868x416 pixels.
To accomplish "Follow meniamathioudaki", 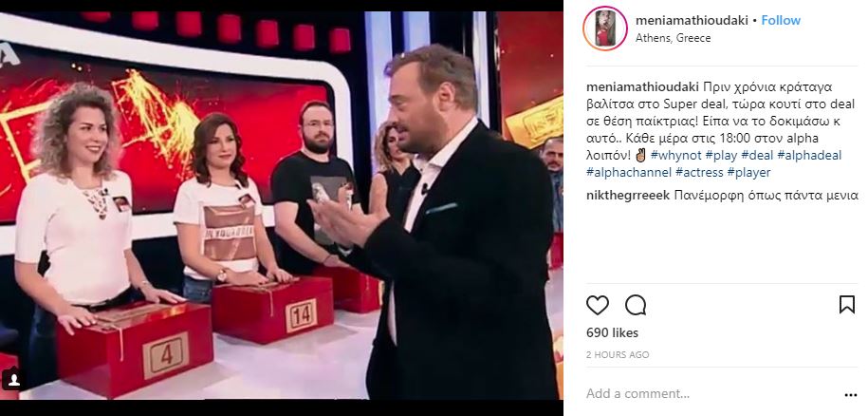I will coord(781,21).
